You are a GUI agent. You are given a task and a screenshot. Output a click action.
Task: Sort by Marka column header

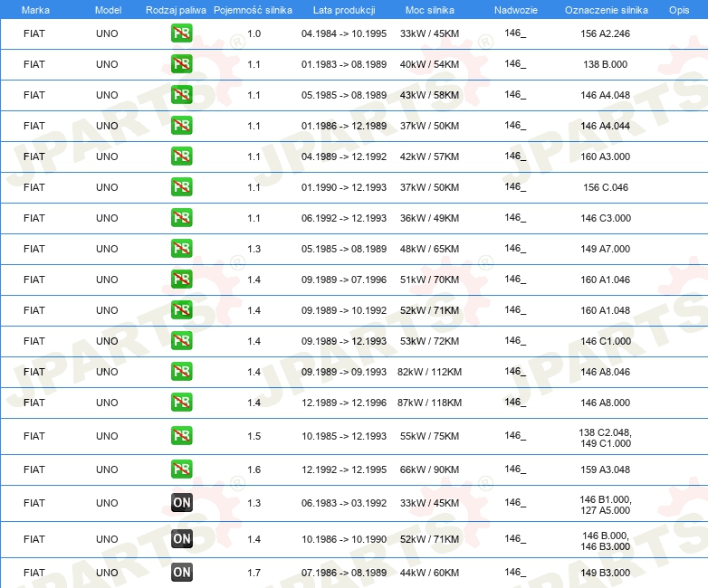point(35,10)
